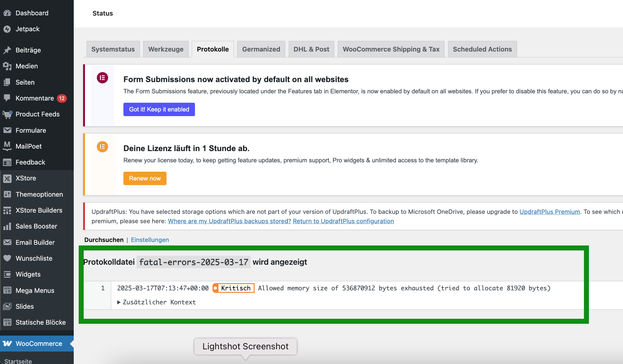Click Deine Lizenz läuft ab heading

pos(187,148)
